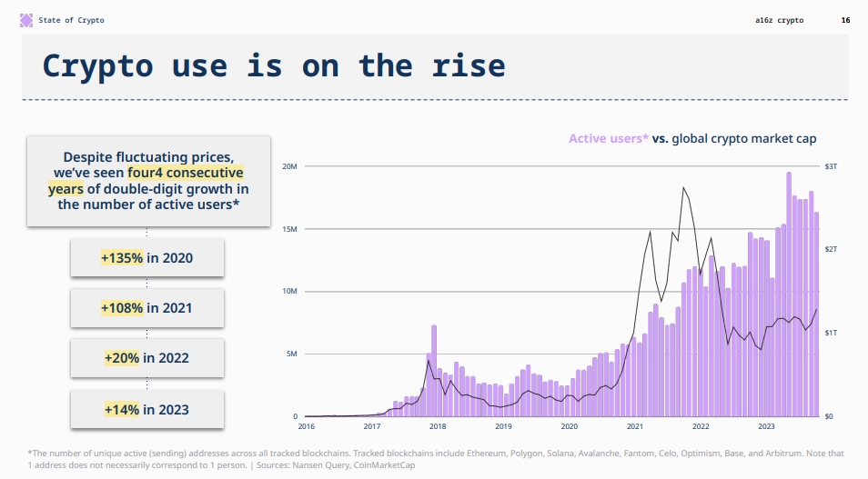Click page number 16

[845, 21]
